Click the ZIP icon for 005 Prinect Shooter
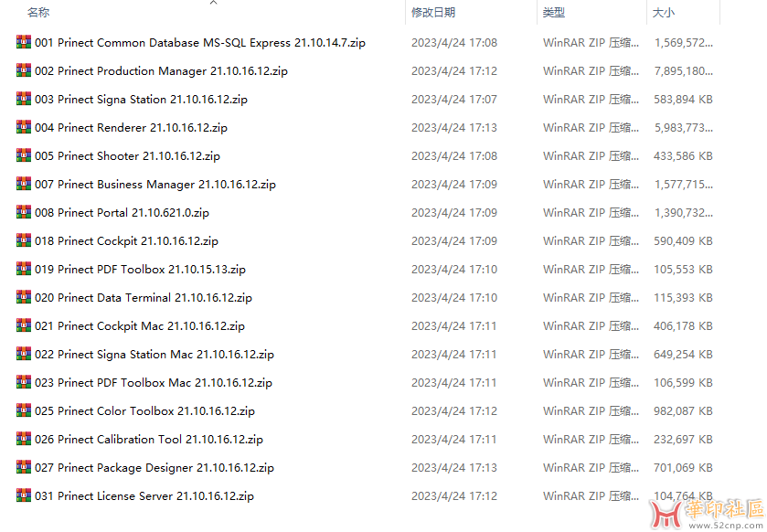The width and height of the screenshot is (767, 532). pos(24,155)
